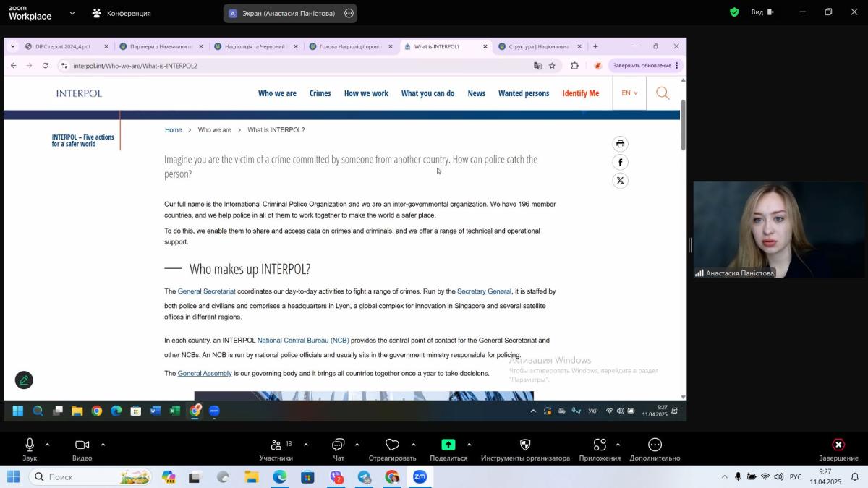Click the red Завершение end meeting button
Viewport: 868px width, 488px height.
838,449
